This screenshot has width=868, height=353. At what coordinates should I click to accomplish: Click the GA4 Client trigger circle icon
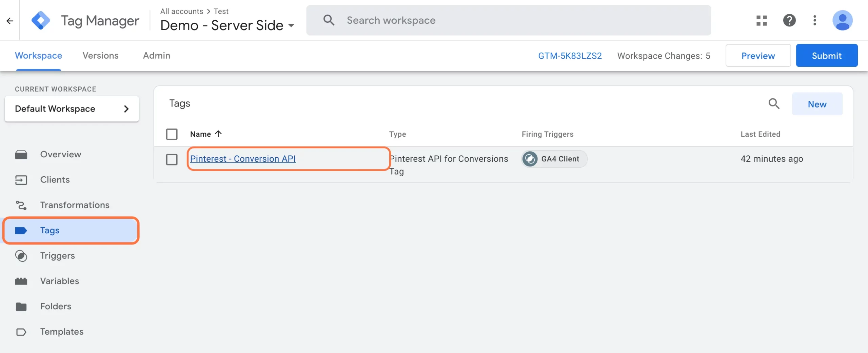tap(530, 159)
